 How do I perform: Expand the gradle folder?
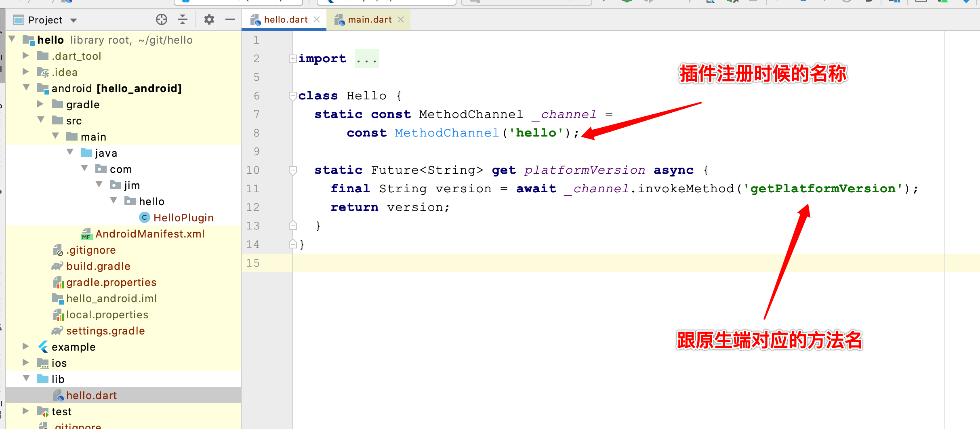point(40,104)
